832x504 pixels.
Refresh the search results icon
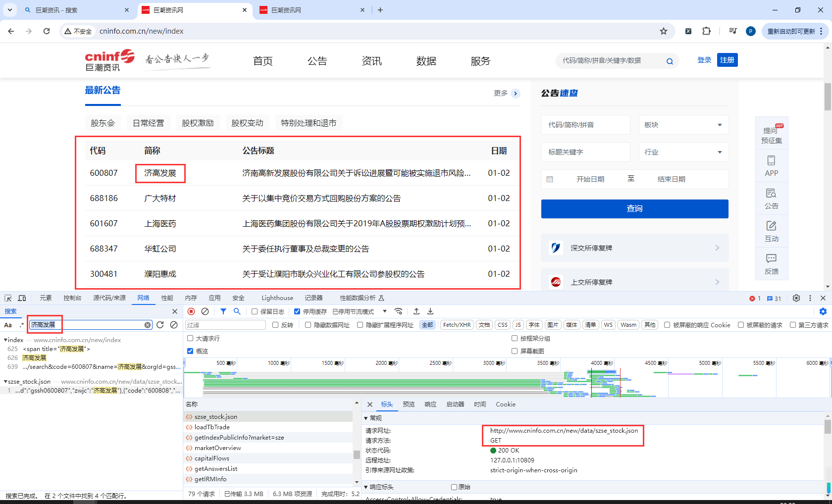(160, 325)
